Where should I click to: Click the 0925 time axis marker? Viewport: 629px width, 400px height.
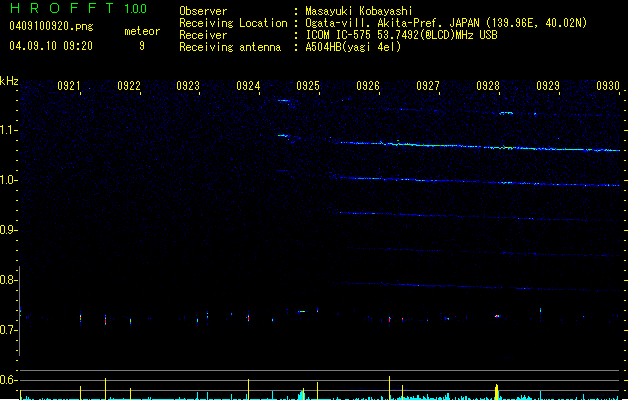(x=308, y=86)
